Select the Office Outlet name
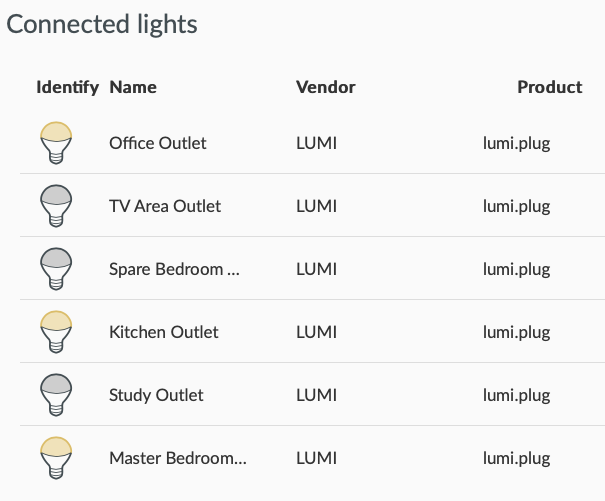Viewport: 605px width, 501px height. click(x=158, y=143)
